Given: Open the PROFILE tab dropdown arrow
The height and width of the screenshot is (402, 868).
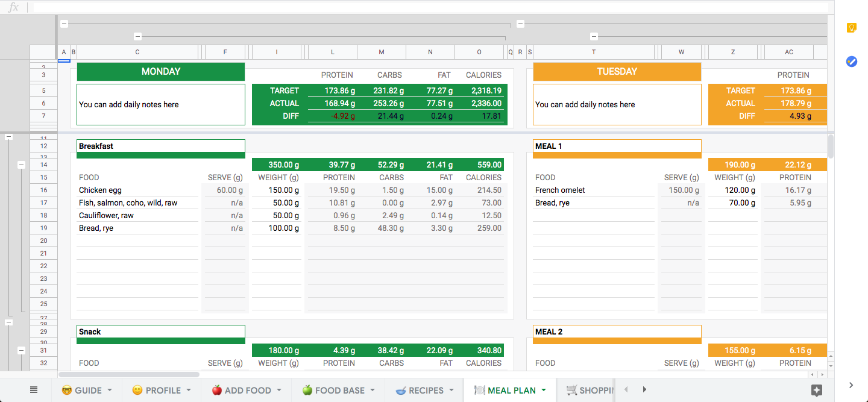Looking at the screenshot, I should pos(189,390).
